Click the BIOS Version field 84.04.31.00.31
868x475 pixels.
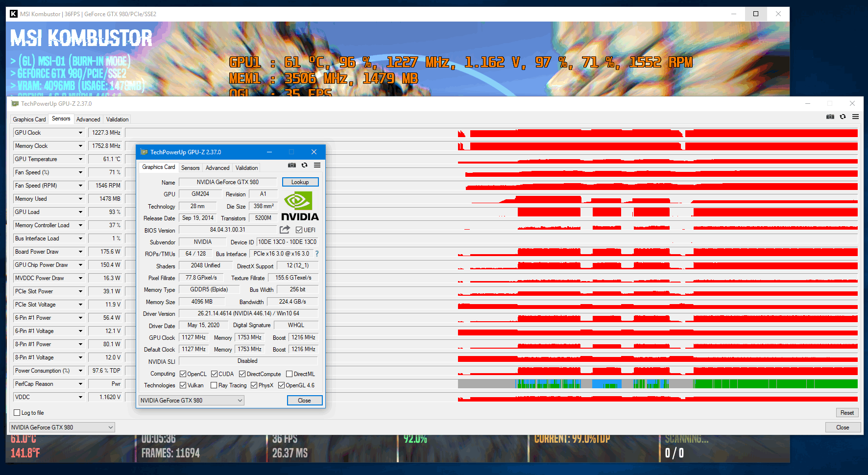click(228, 229)
